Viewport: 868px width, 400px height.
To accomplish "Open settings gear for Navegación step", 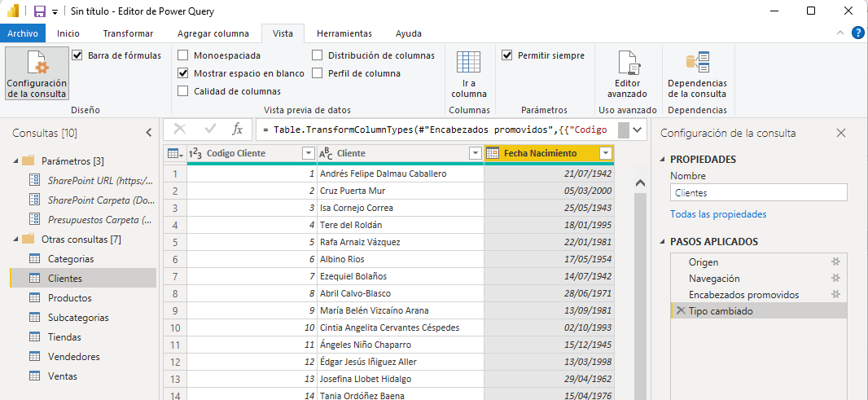I will pos(836,278).
